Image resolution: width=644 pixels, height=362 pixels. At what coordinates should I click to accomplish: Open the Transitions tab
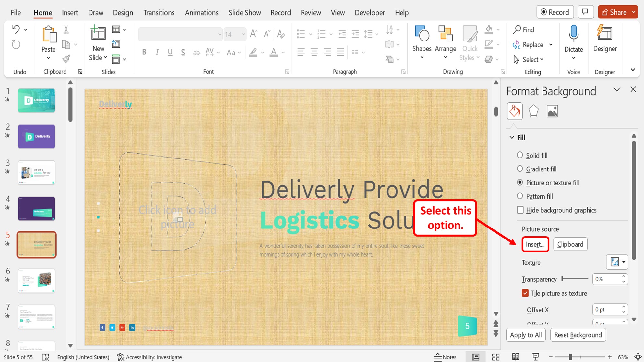point(159,13)
